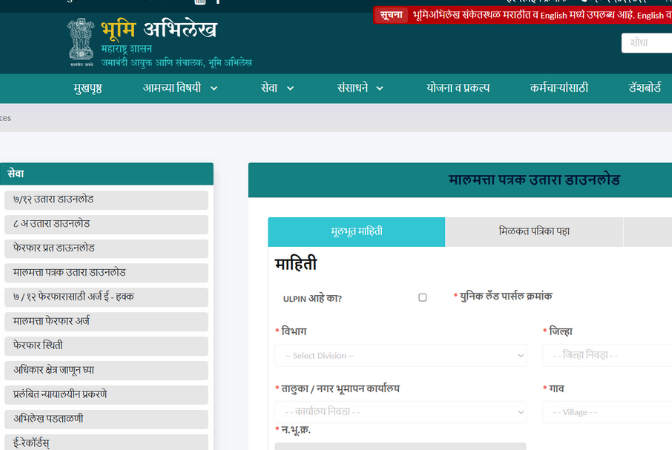Click the न.भू.क्र. input field
This screenshot has width=672, height=450.
click(x=400, y=446)
